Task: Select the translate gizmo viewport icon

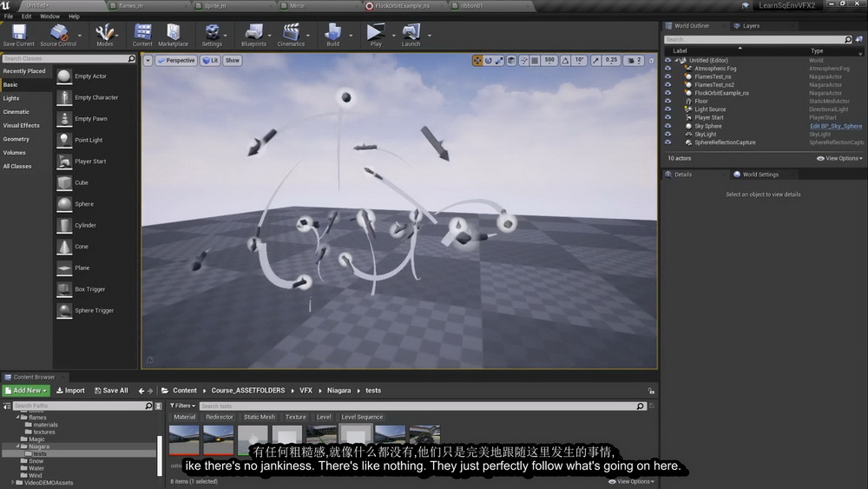Action: tap(477, 60)
